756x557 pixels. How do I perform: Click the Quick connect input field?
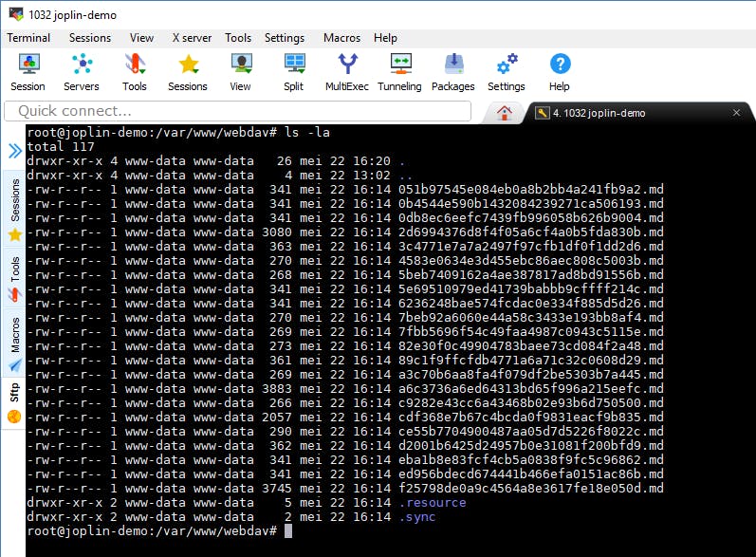click(x=237, y=111)
